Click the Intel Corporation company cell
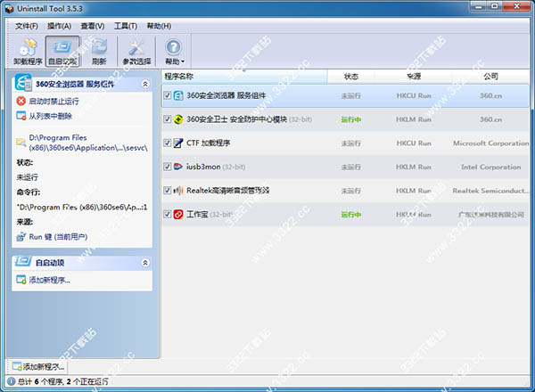The height and width of the screenshot is (392, 535). 490,167
